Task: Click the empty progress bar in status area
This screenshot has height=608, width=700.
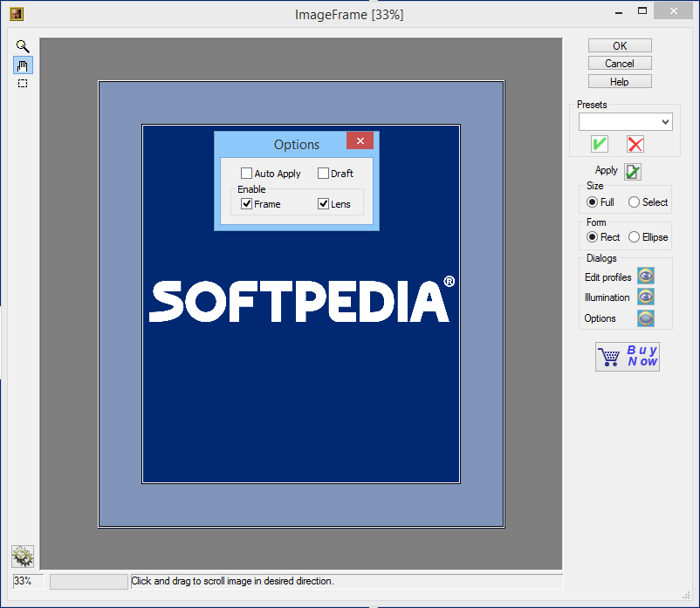Action: pyautogui.click(x=89, y=582)
